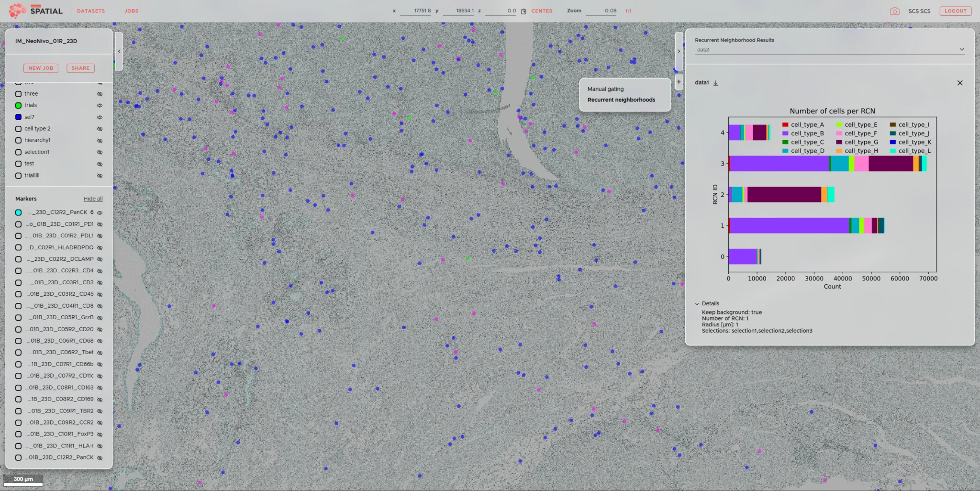Show the C01R1_PD1 marker eye icon
The height and width of the screenshot is (491, 980).
tap(100, 224)
